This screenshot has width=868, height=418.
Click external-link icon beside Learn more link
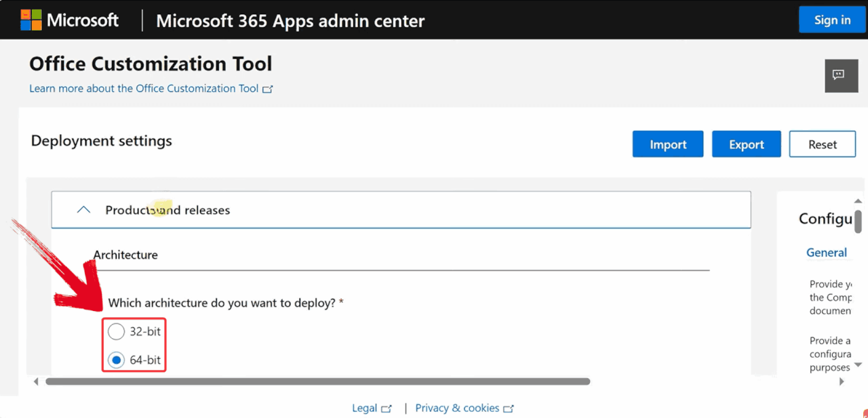tap(268, 89)
